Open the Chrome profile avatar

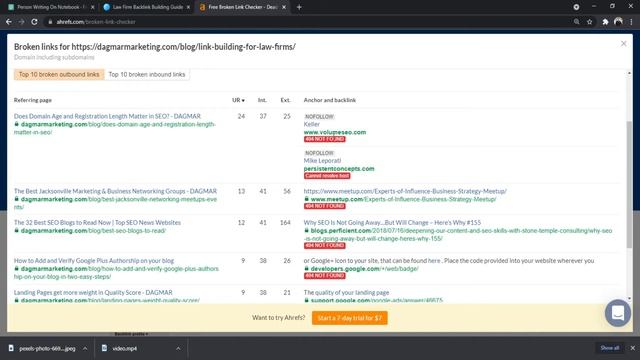pyautogui.click(x=618, y=22)
